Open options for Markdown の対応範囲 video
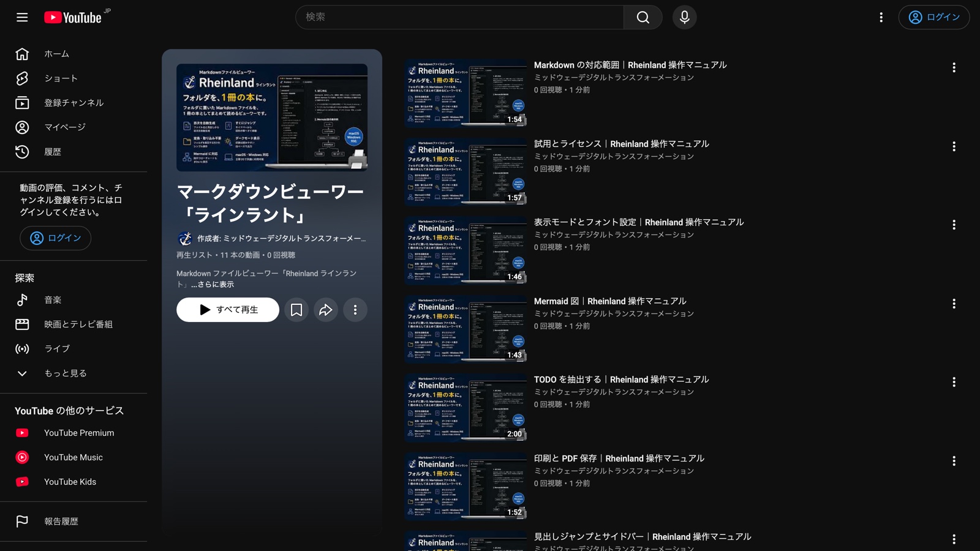Image resolution: width=980 pixels, height=551 pixels. pos(954,67)
